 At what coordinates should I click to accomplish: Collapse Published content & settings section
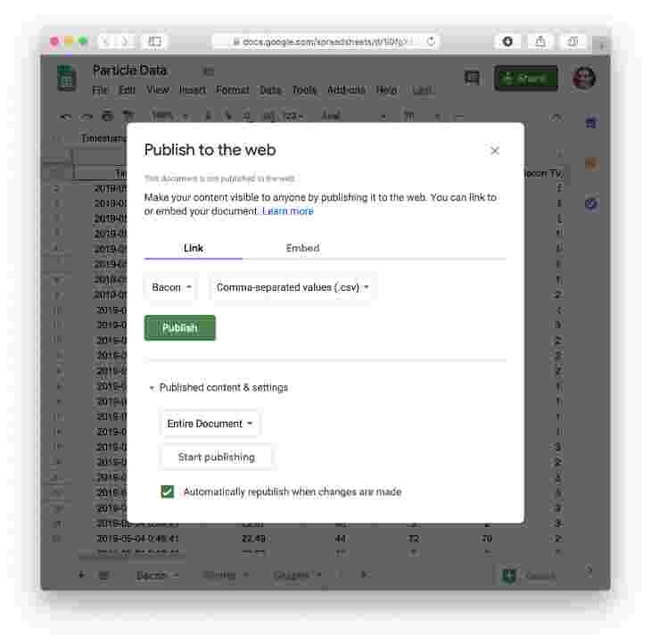pyautogui.click(x=218, y=387)
